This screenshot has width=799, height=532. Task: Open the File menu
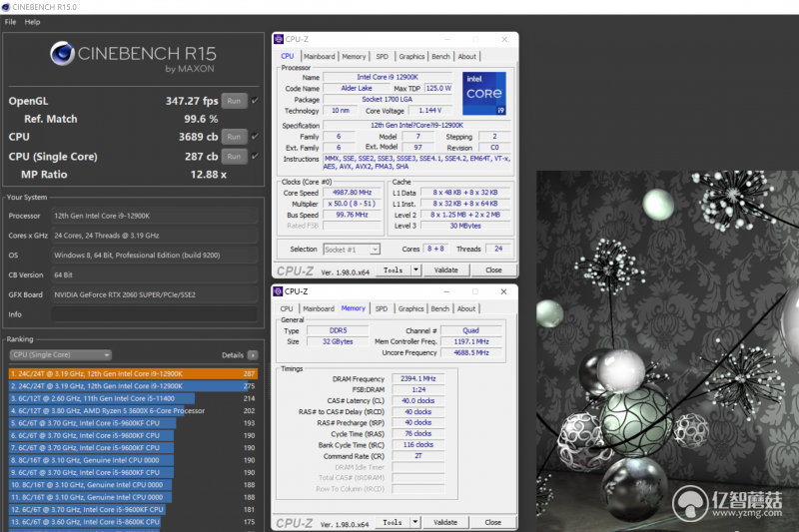click(x=10, y=22)
